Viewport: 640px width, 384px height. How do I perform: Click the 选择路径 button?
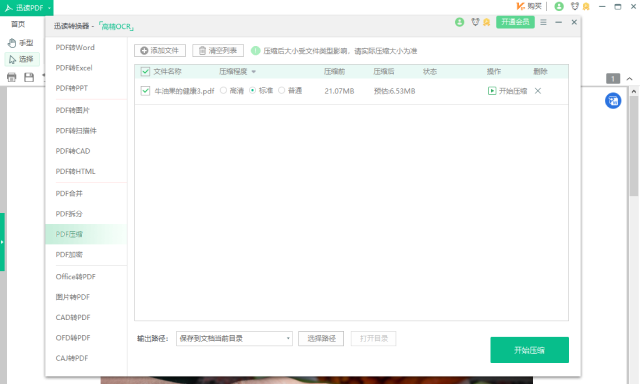[x=321, y=338]
